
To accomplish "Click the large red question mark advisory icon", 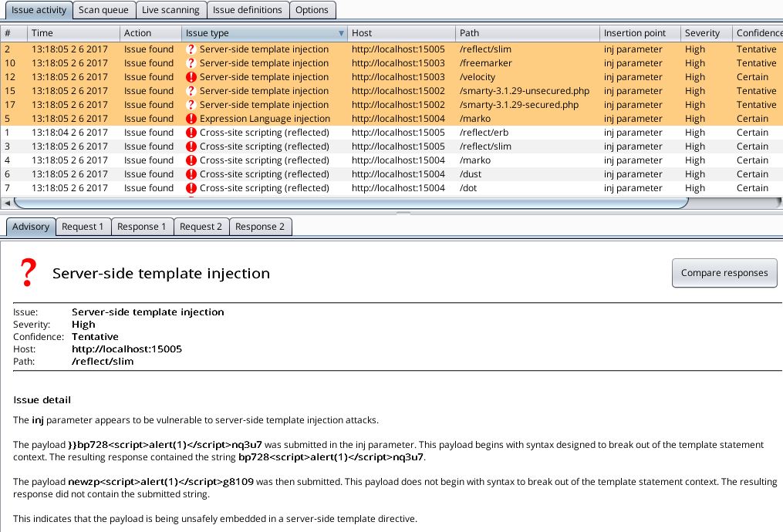I will tap(28, 272).
